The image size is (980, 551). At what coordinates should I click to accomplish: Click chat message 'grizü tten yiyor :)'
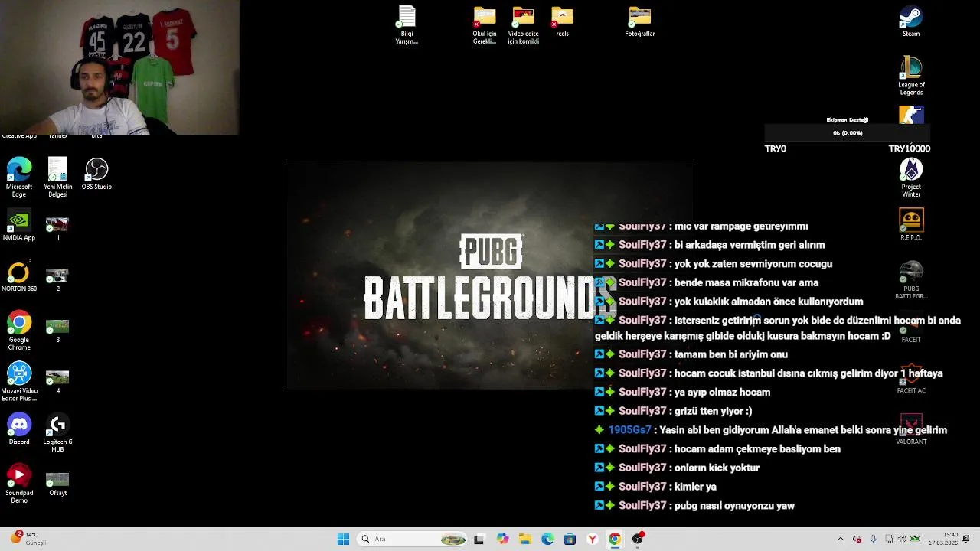point(713,411)
